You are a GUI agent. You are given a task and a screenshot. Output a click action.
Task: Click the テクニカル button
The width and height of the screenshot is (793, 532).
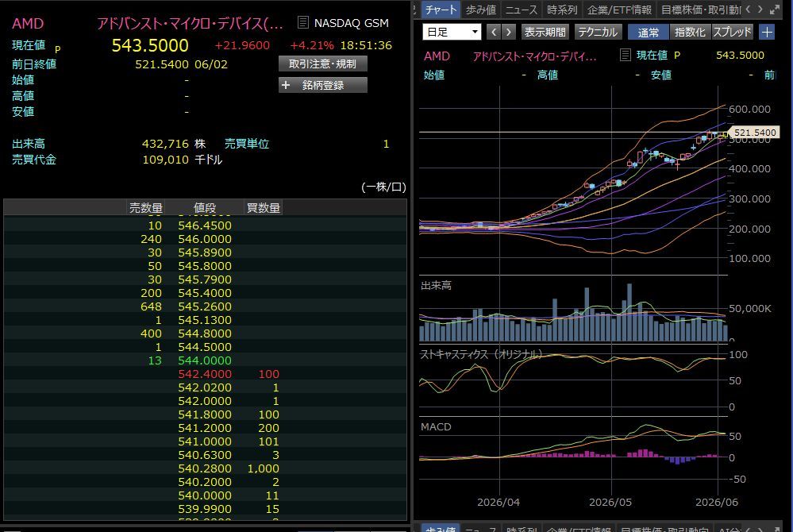click(597, 32)
